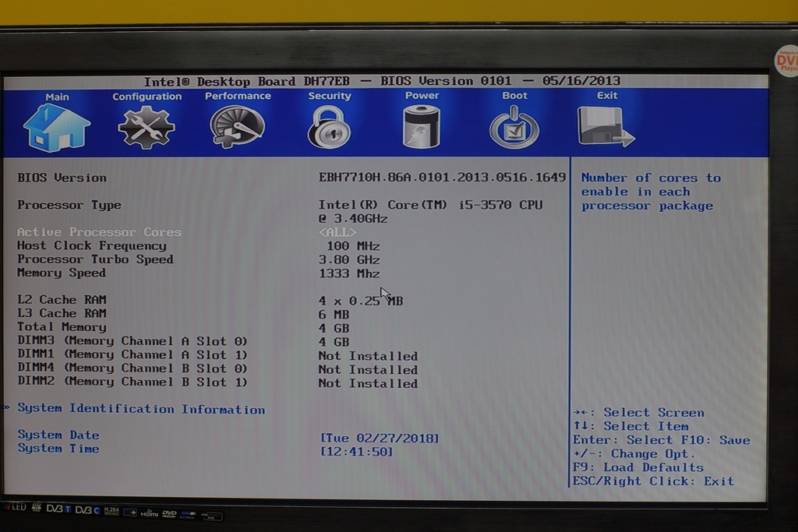This screenshot has width=798, height=532.
Task: Click the Number of cores help text
Action: coord(651,192)
